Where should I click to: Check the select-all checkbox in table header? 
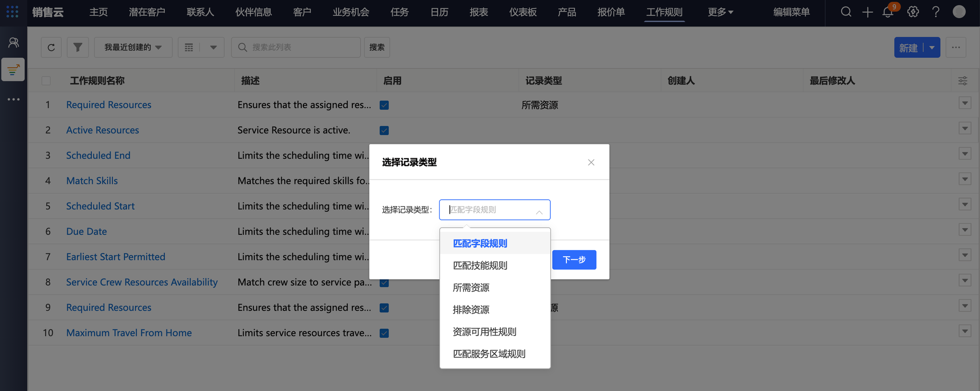46,81
